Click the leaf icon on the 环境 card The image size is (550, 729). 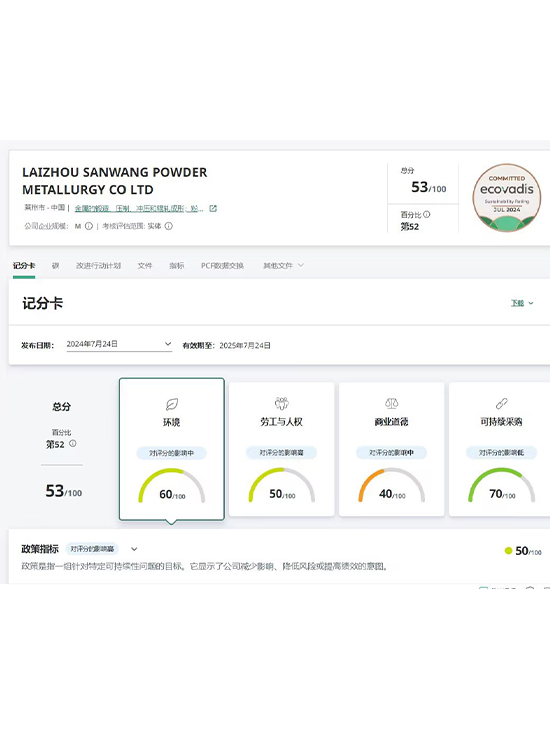(172, 404)
